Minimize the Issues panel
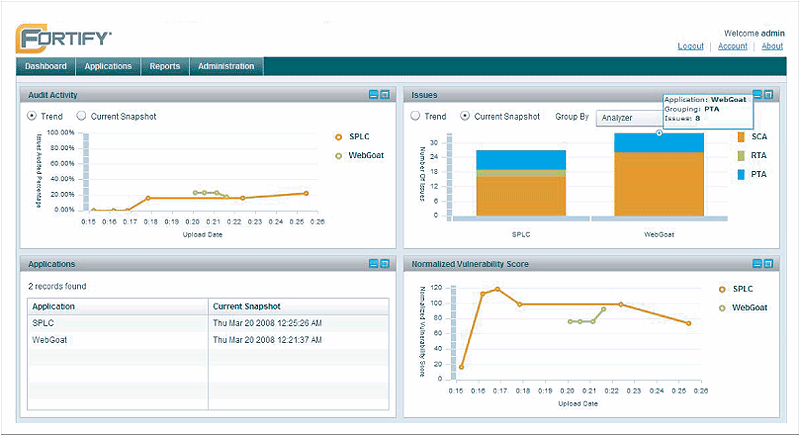Viewport: 800px width, 435px height. [757, 95]
